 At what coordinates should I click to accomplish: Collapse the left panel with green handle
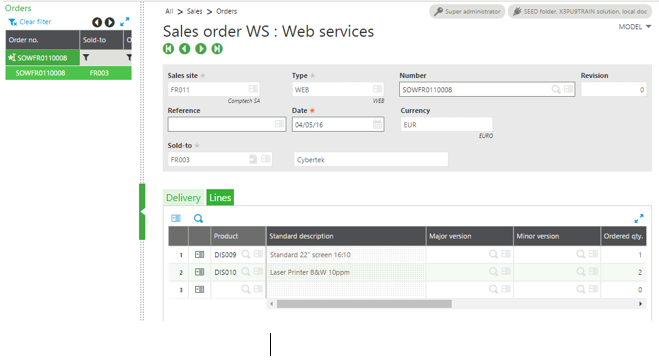[x=142, y=211]
